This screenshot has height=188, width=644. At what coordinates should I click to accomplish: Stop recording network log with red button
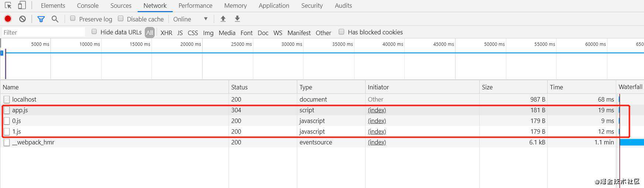(8, 19)
